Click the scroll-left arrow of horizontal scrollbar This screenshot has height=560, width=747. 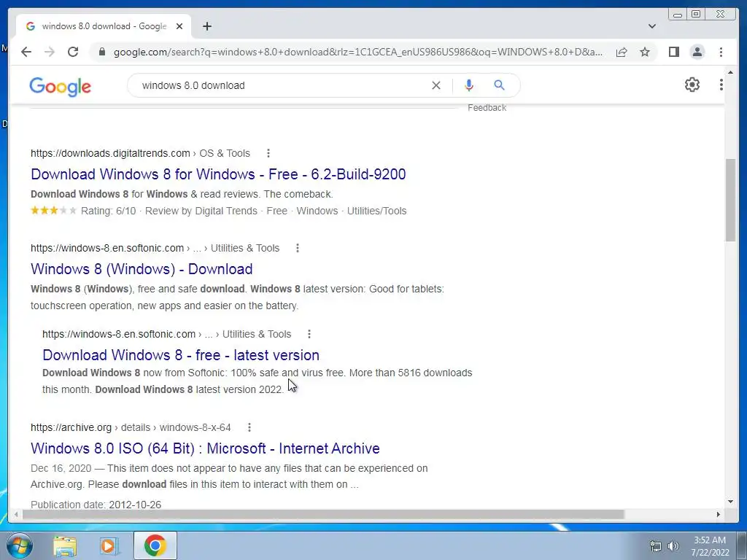[x=16, y=515]
